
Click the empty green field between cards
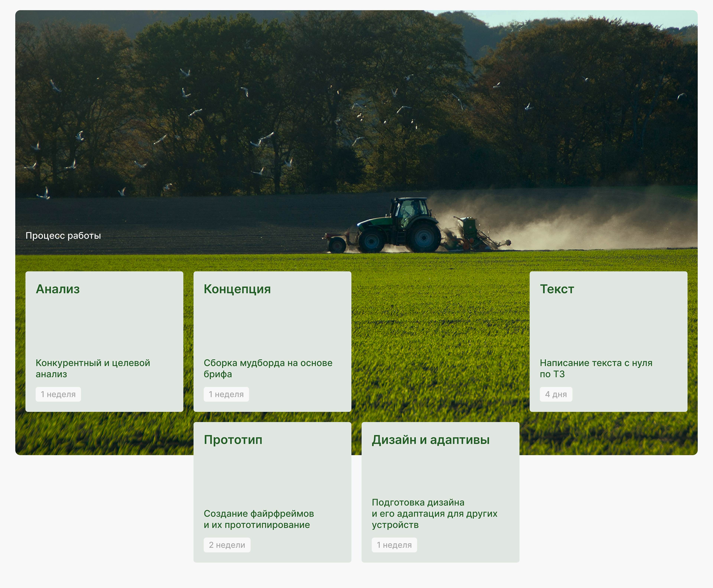[x=441, y=339]
